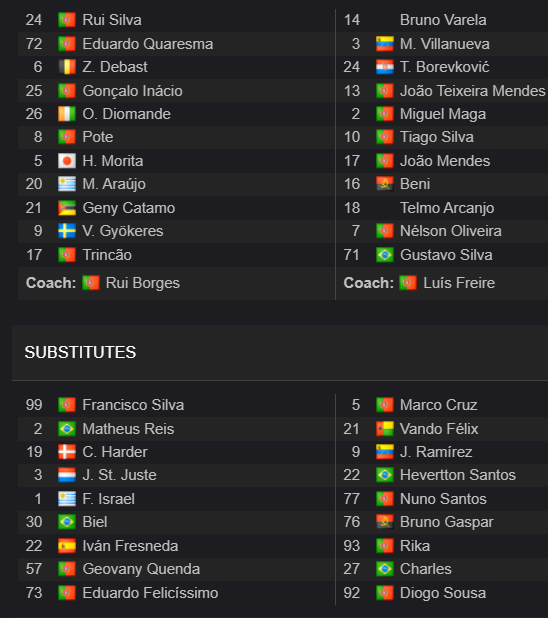The height and width of the screenshot is (618, 548).
Task: Click Sweden flag beside V. Gyökeres
Action: [67, 231]
